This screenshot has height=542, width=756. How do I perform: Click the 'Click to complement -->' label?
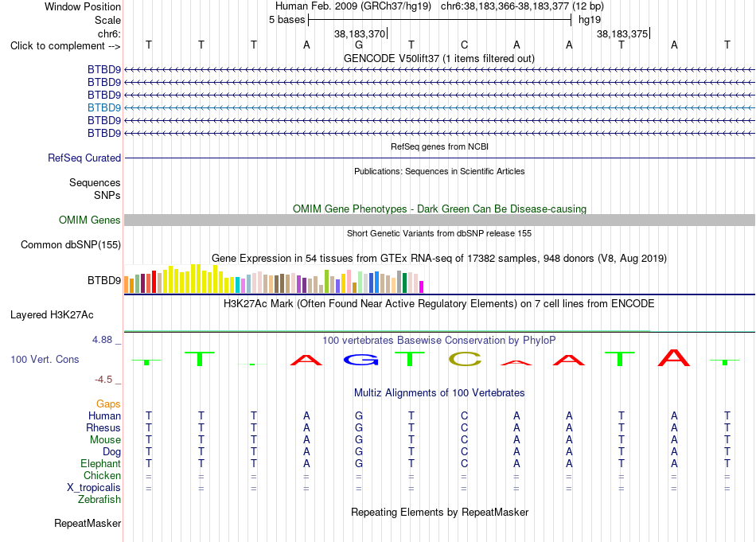tap(65, 46)
